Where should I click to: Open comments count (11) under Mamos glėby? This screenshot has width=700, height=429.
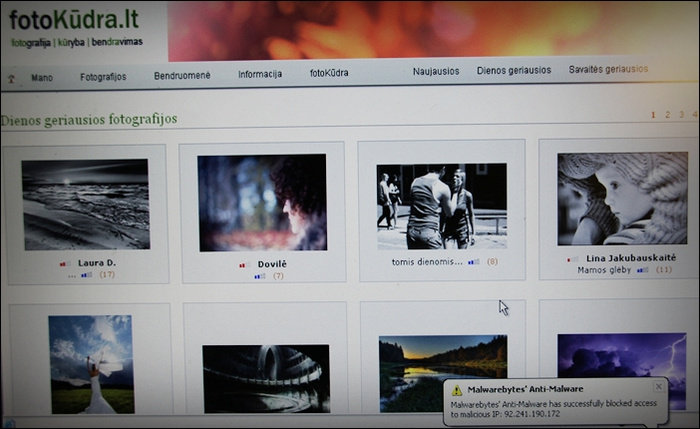click(x=663, y=270)
